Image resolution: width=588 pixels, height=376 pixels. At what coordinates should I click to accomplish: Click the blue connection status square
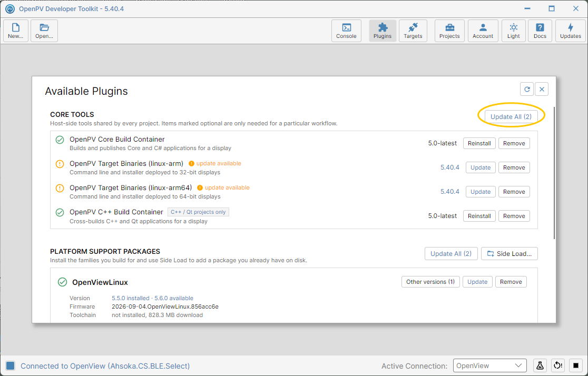[10, 365]
